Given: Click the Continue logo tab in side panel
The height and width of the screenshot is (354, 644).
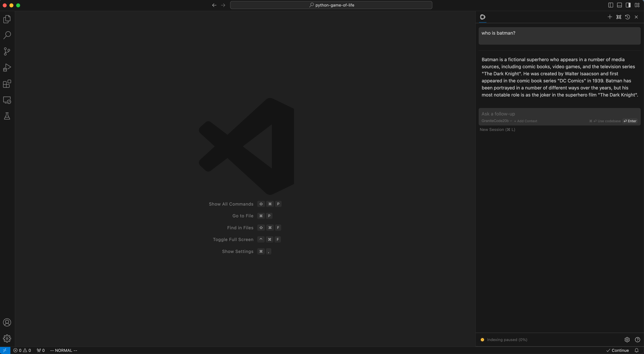Looking at the screenshot, I should pyautogui.click(x=483, y=17).
